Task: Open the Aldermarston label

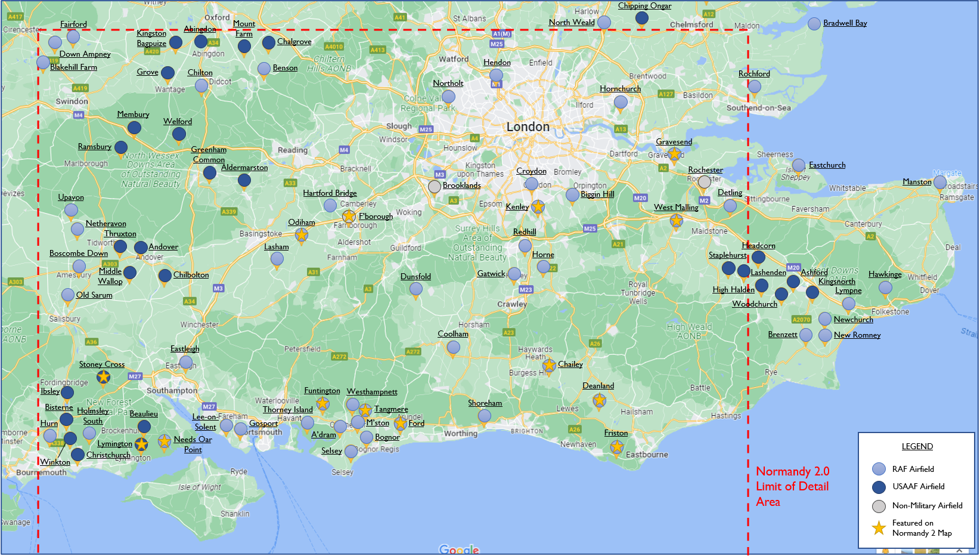Action: click(x=244, y=168)
